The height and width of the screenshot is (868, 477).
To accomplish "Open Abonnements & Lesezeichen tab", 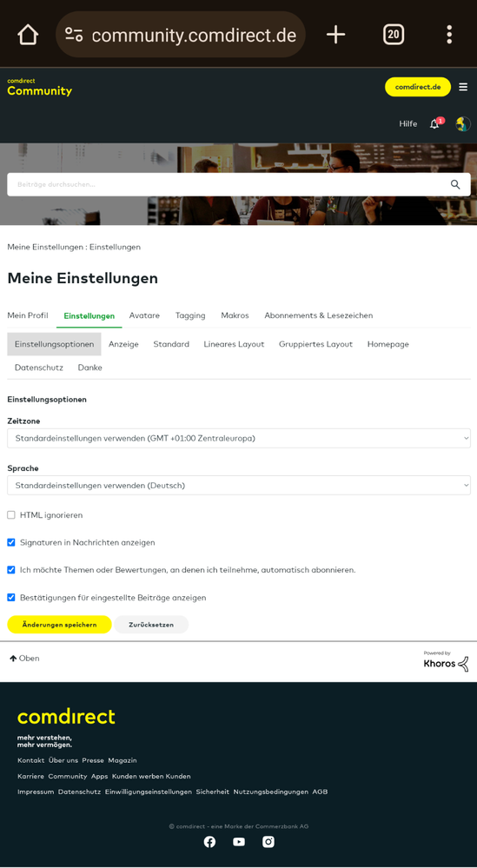I will [x=319, y=315].
